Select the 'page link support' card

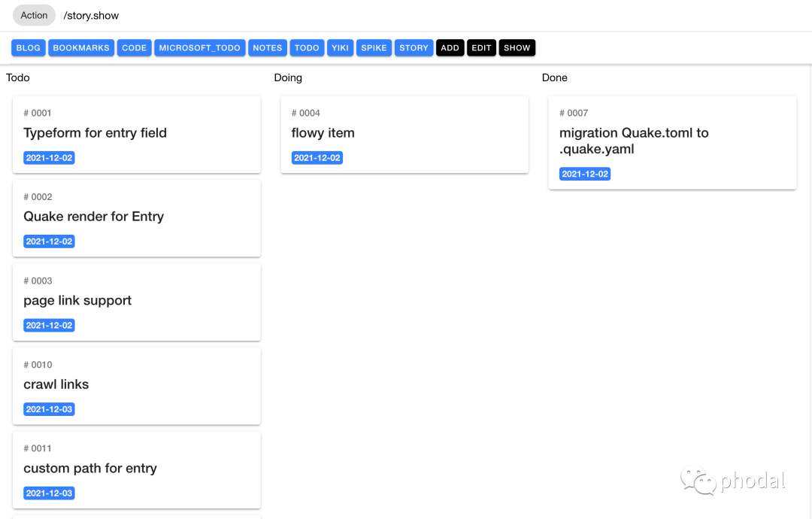coord(136,301)
